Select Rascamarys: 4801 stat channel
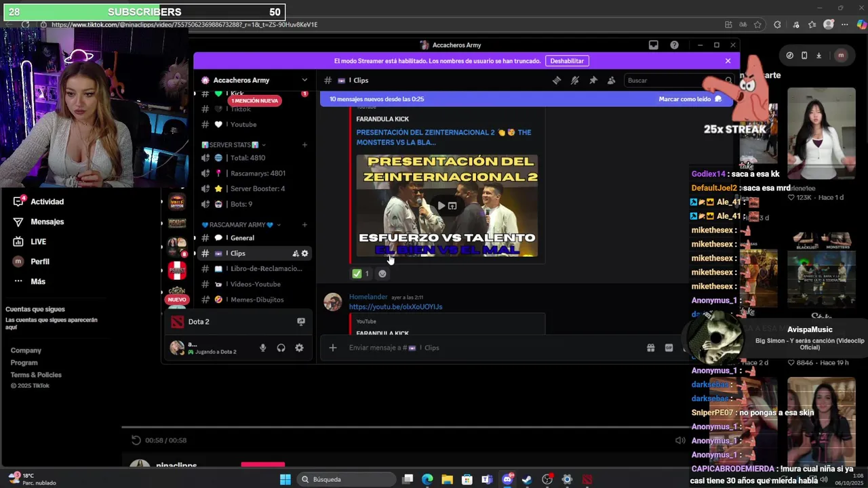The image size is (868, 488). 254,174
